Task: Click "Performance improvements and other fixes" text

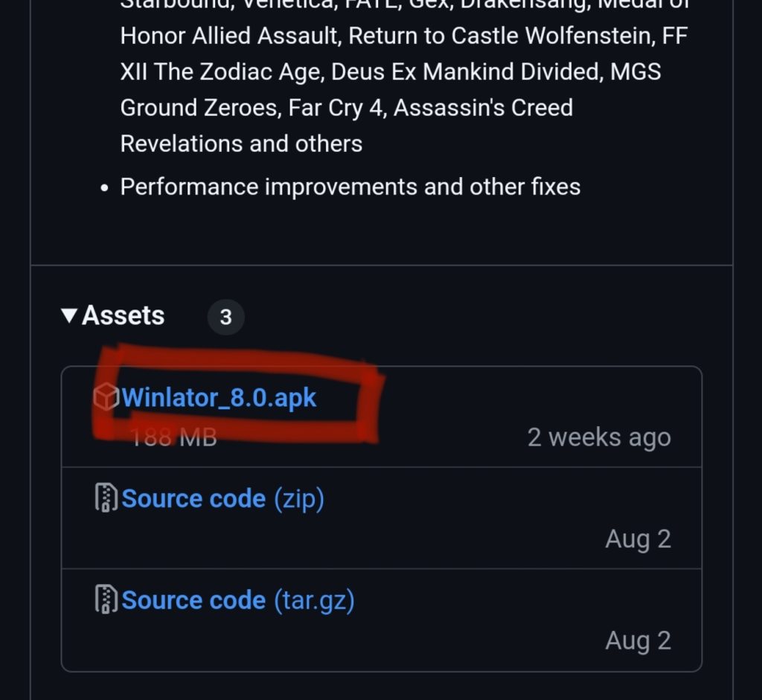Action: click(x=350, y=186)
